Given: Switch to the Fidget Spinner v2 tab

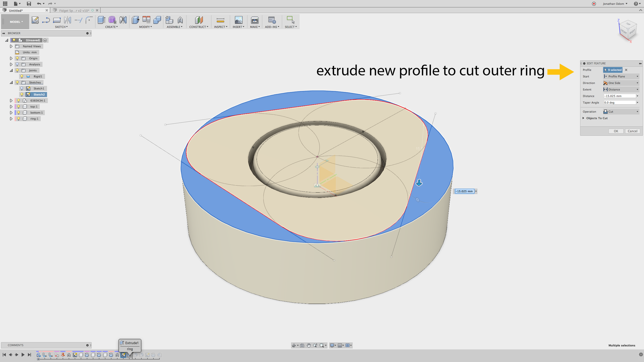Looking at the screenshot, I should coord(74,10).
